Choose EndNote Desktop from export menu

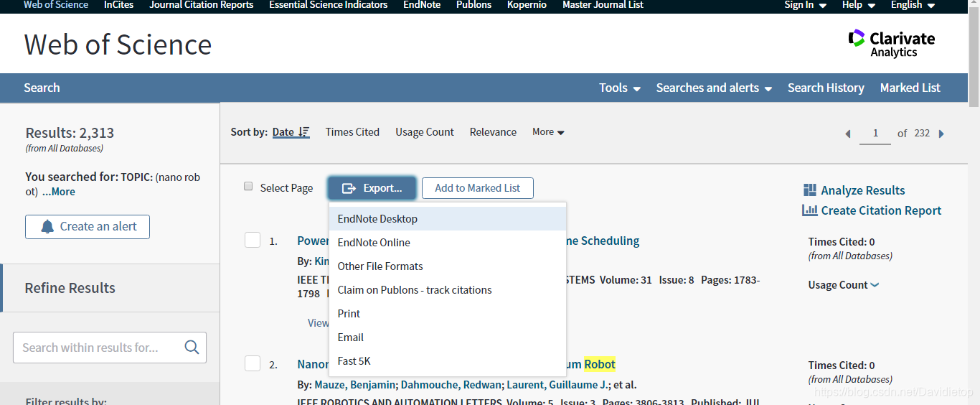click(448, 219)
